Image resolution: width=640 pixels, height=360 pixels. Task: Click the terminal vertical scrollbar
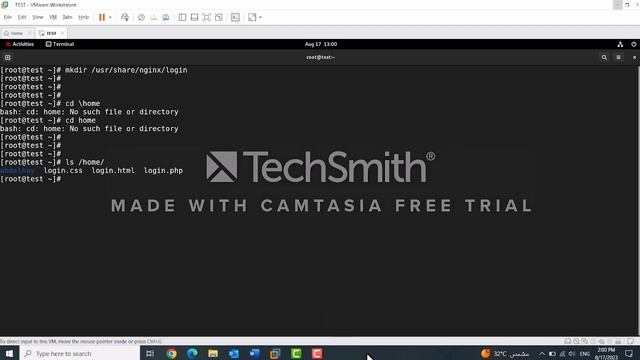click(638, 200)
